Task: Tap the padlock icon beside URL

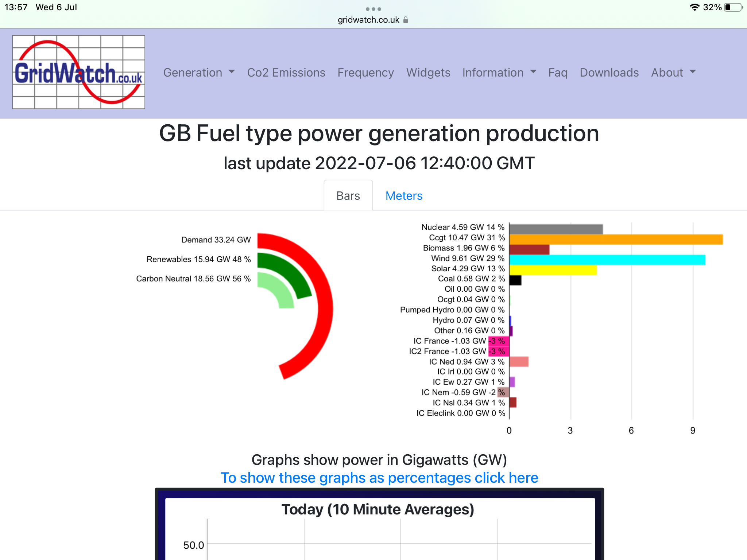Action: (x=406, y=20)
